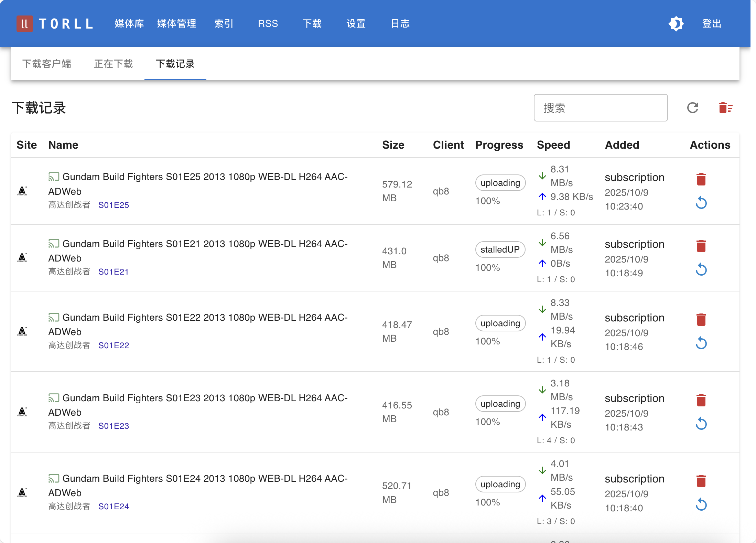The width and height of the screenshot is (756, 543).
Task: Click the 登出 logout button
Action: [711, 24]
